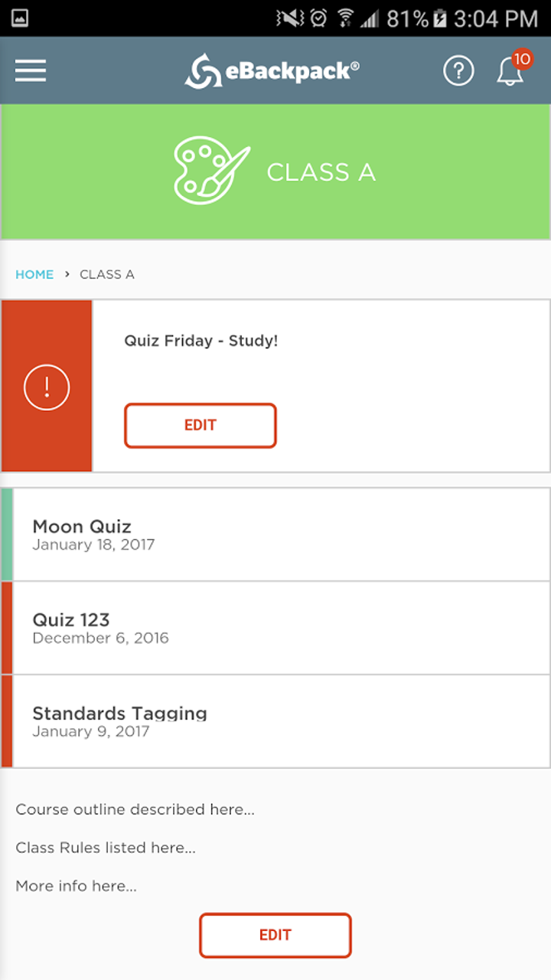Select CLASS A in the breadcrumb trail
The image size is (551, 980).
pyautogui.click(x=106, y=274)
